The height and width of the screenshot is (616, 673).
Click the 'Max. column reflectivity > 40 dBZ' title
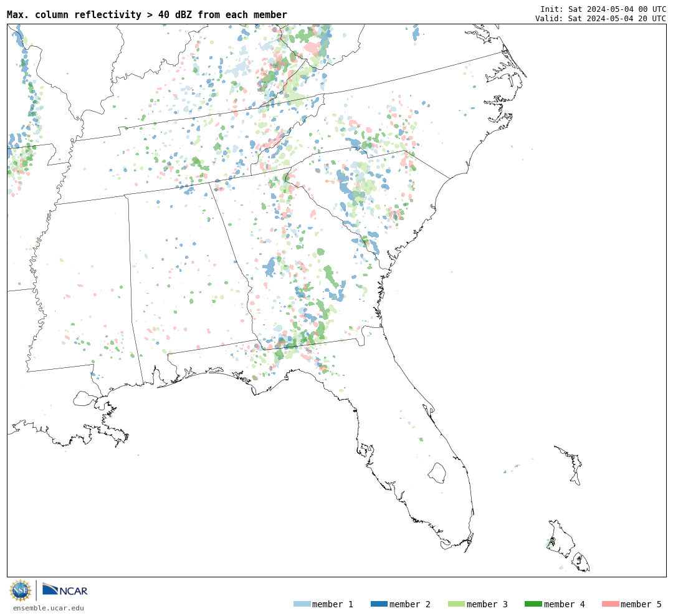coord(147,14)
